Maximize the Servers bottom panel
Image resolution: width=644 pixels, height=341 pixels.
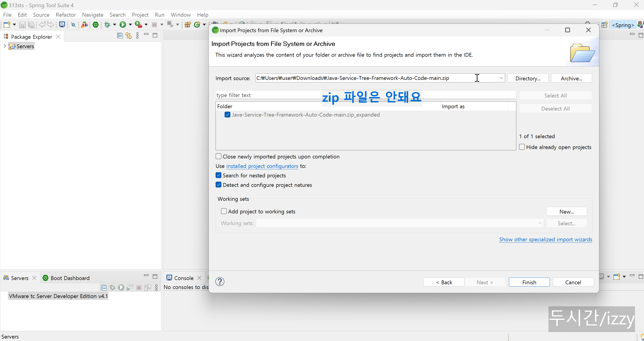155,276
